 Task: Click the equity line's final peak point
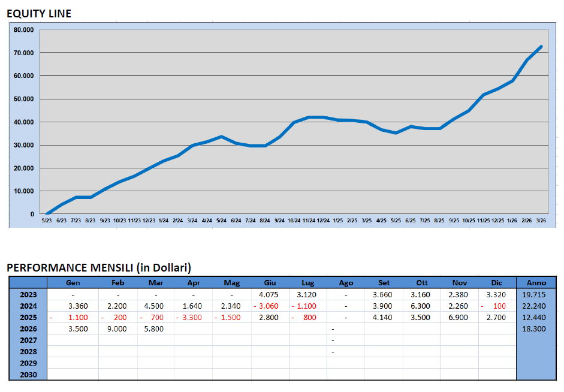coord(541,47)
